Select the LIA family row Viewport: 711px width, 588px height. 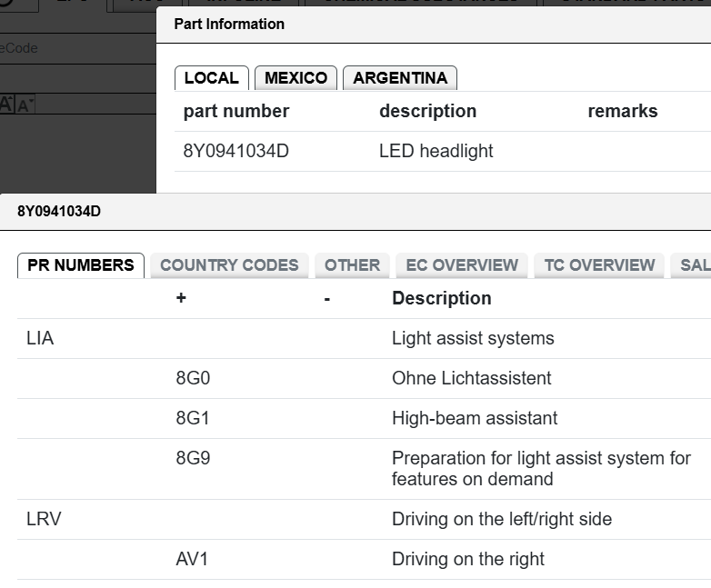coord(40,338)
